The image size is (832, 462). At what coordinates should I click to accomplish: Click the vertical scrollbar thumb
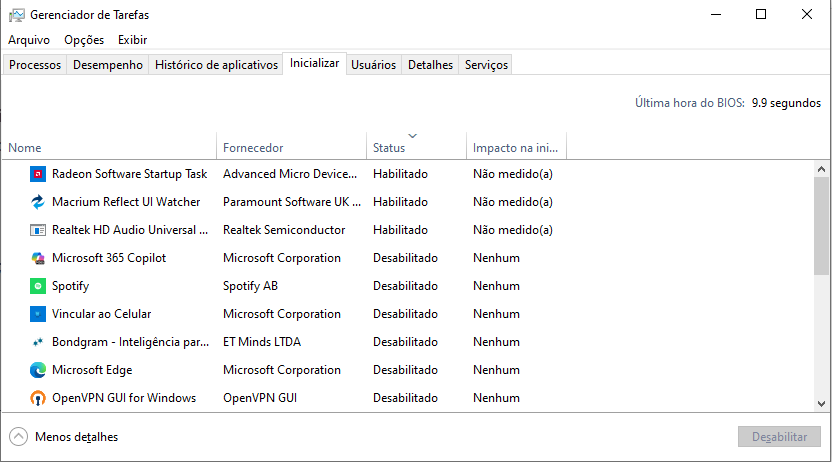coord(821,226)
